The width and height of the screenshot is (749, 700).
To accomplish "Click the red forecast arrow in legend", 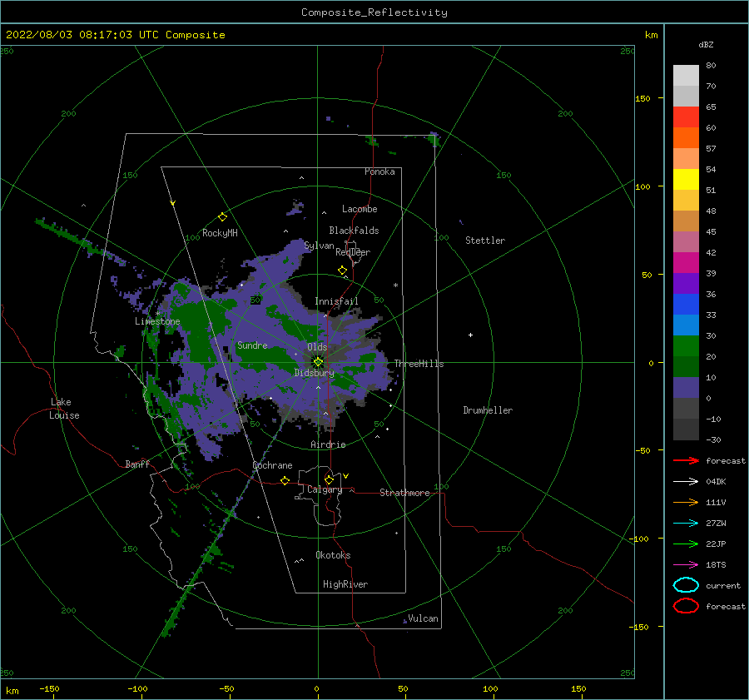I will [686, 460].
